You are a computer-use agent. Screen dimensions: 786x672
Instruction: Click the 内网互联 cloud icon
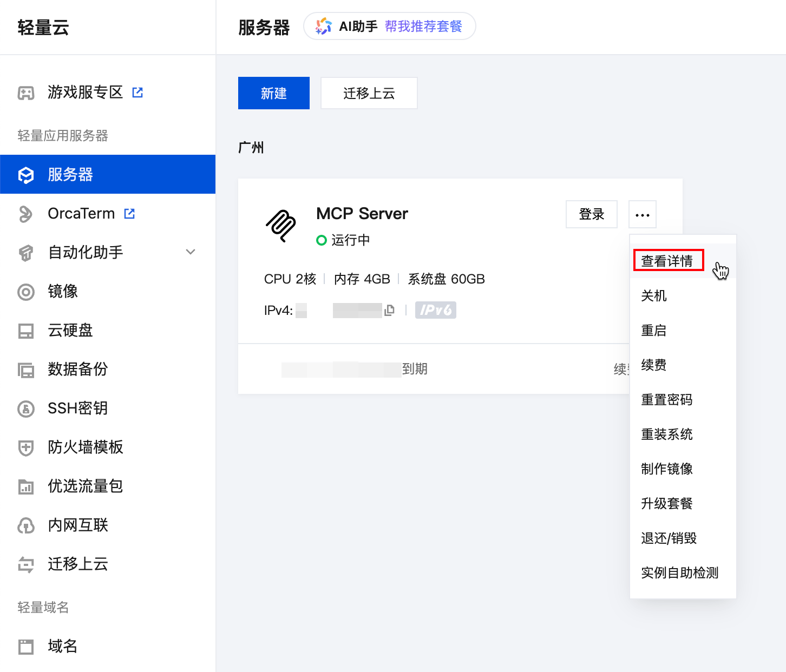tap(26, 525)
